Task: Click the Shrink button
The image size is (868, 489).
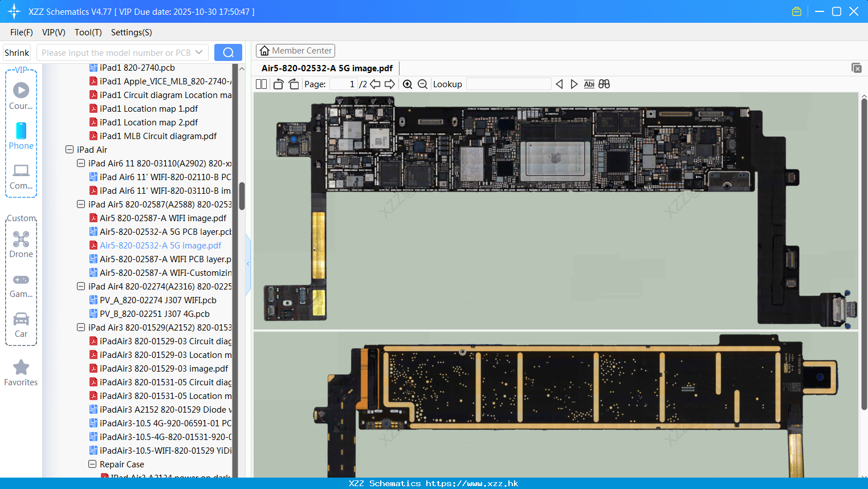Action: [x=17, y=52]
